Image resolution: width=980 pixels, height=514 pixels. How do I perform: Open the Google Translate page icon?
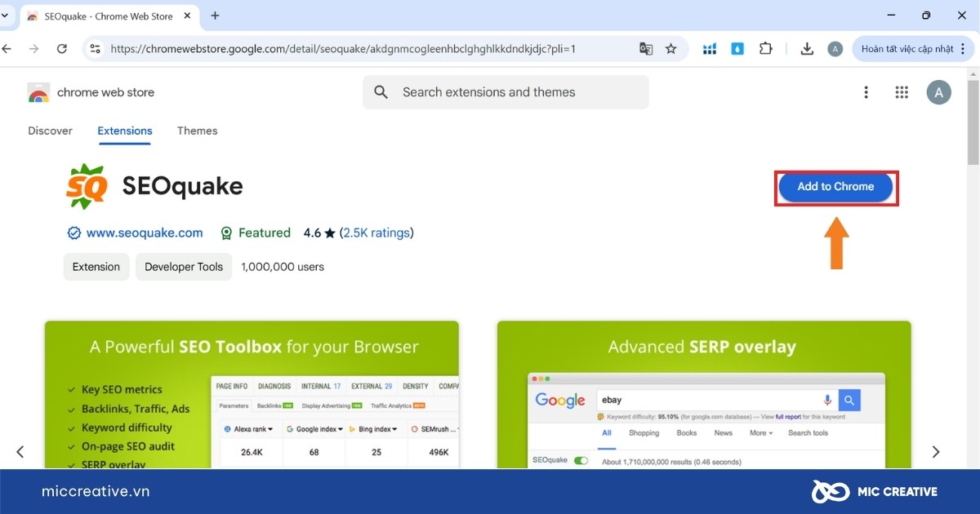click(646, 49)
